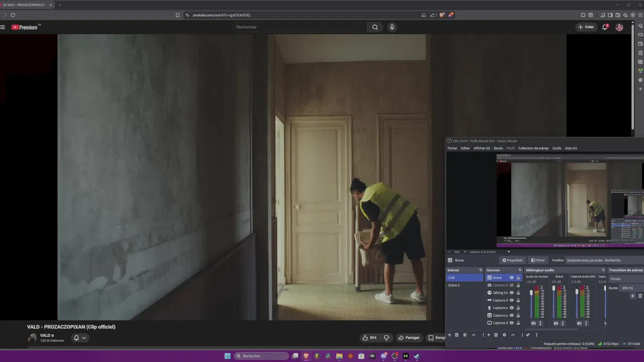This screenshot has height=362, width=644.
Task: Dislike the video with thumbs down
Action: pos(386,338)
